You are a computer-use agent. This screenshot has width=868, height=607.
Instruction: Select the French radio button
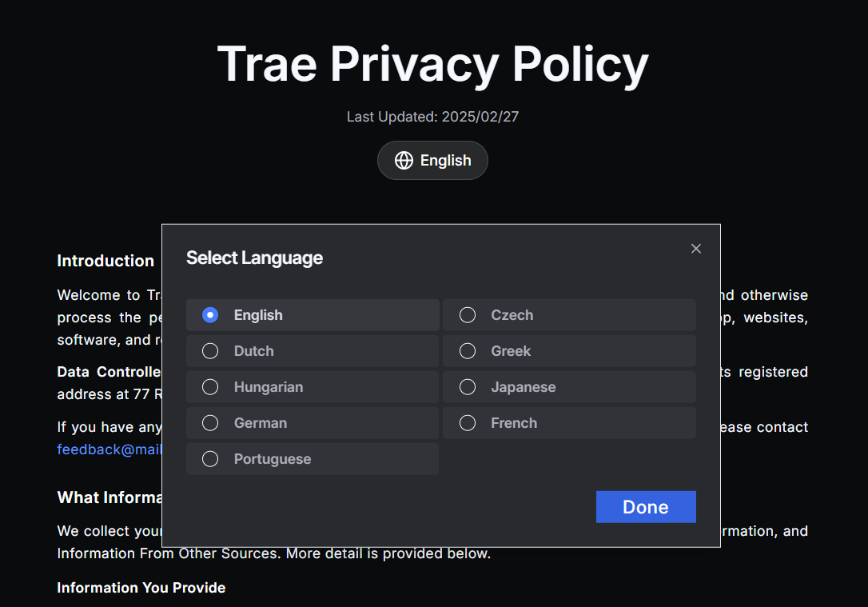tap(468, 423)
